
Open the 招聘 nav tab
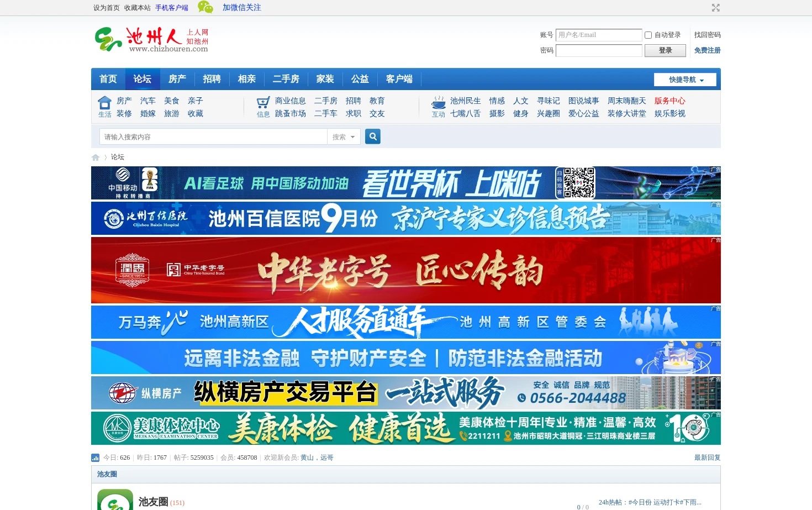(212, 79)
